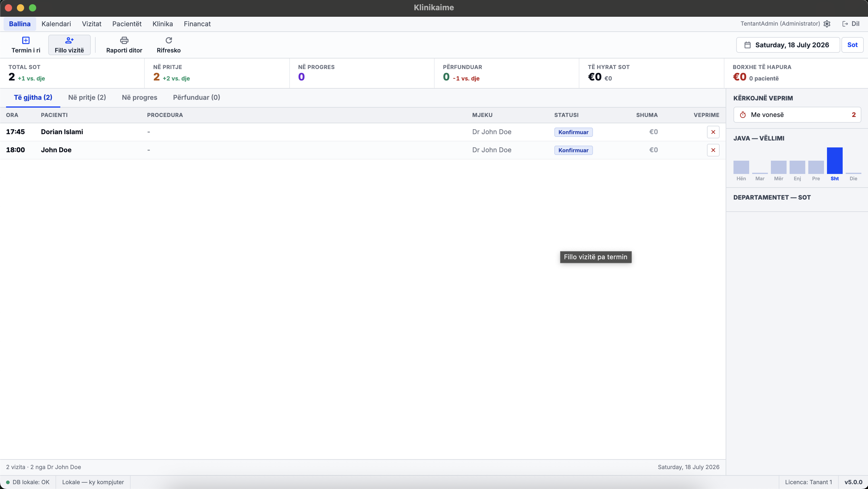
Task: Open the Saturday, 18 July 2026 date picker
Action: pyautogui.click(x=788, y=45)
